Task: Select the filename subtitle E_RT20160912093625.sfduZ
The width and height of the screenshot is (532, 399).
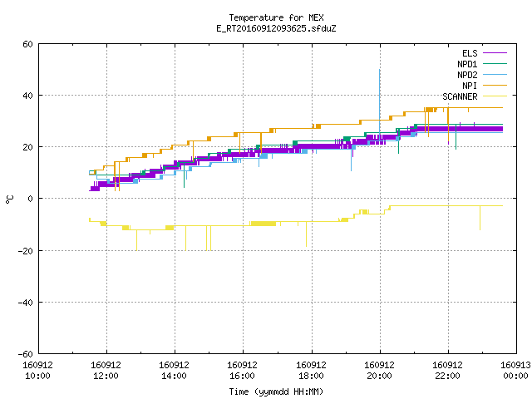Action: [276, 28]
